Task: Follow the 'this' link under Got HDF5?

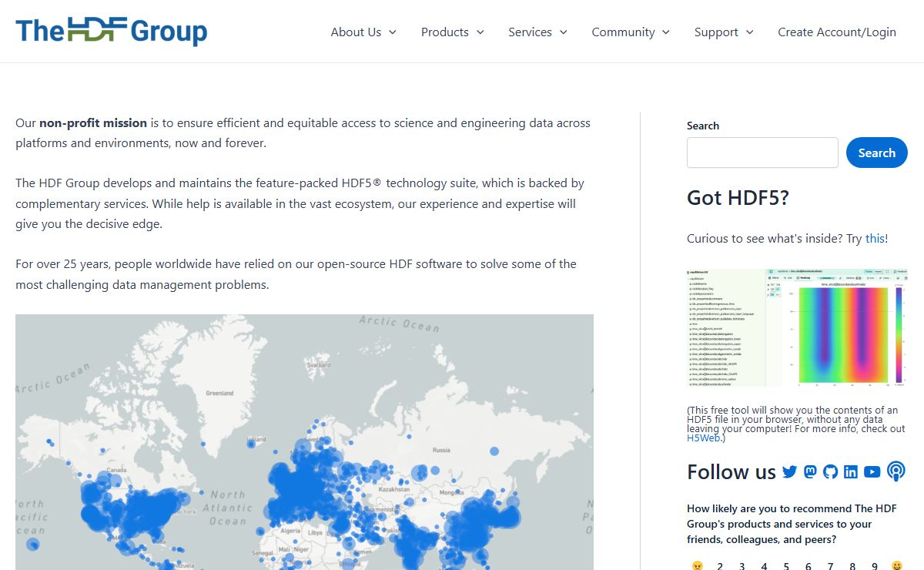Action: 875,239
